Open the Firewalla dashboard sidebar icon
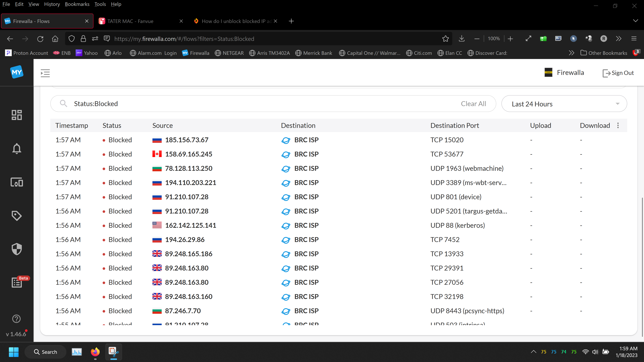644x362 pixels. click(x=17, y=115)
